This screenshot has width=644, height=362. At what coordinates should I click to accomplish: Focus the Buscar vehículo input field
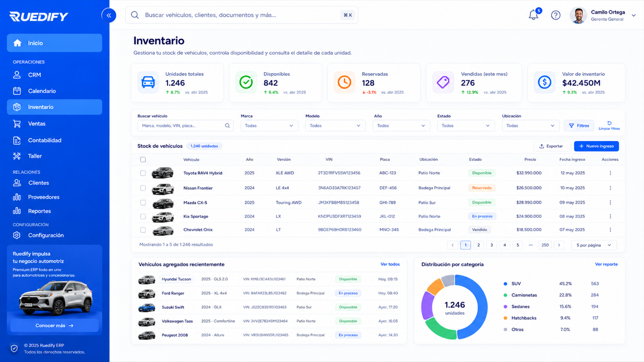[185, 125]
